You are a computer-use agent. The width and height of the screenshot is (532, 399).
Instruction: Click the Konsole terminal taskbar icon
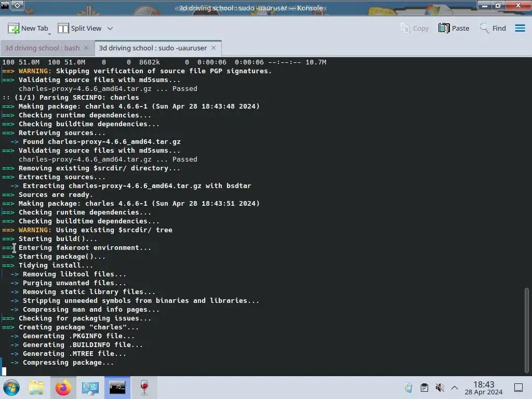pos(117,388)
